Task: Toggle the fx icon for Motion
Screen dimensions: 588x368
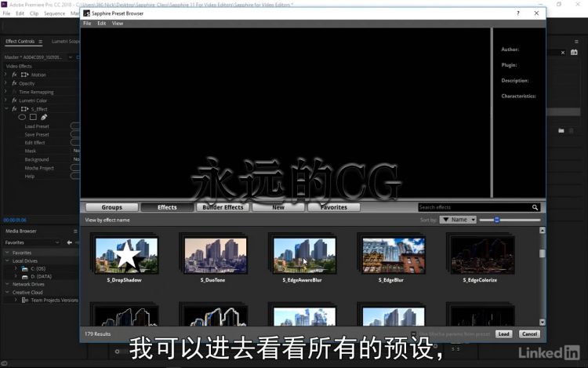Action: [14, 75]
